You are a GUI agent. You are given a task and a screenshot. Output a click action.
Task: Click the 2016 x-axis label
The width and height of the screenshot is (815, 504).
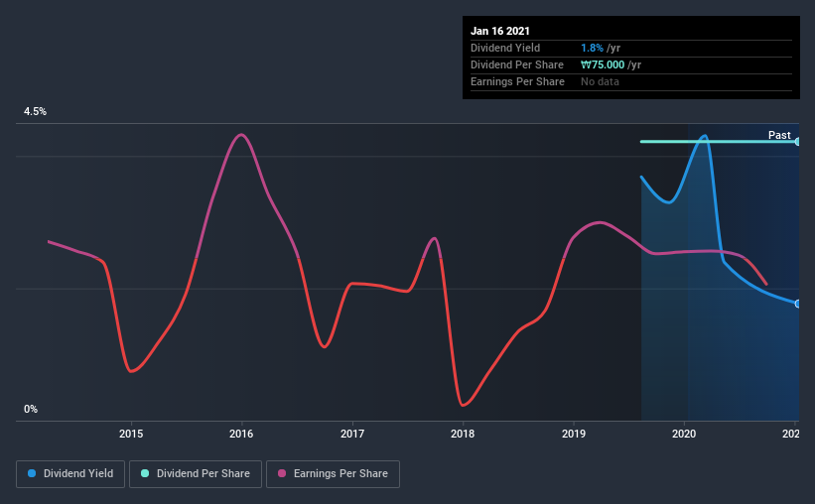click(x=241, y=434)
